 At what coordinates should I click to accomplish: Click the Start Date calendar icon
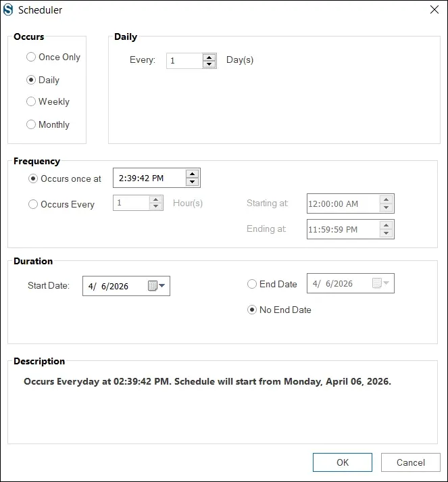(x=153, y=285)
